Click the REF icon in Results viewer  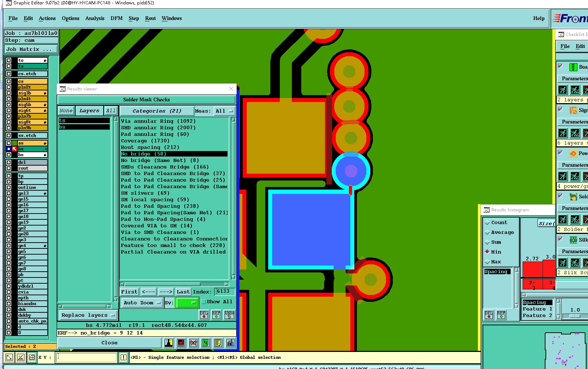point(216,315)
